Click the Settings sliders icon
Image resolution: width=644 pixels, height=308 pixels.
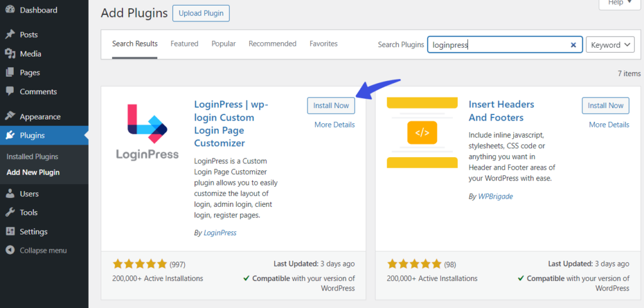10,231
